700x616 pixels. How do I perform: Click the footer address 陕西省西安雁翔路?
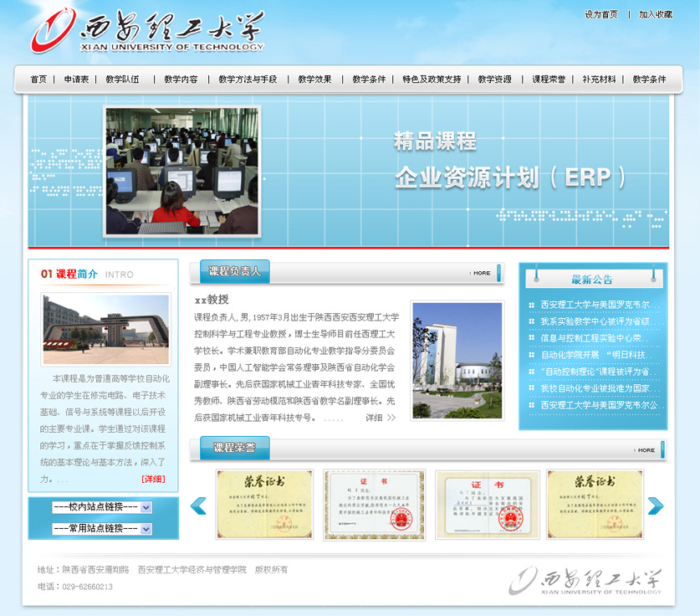point(95,569)
